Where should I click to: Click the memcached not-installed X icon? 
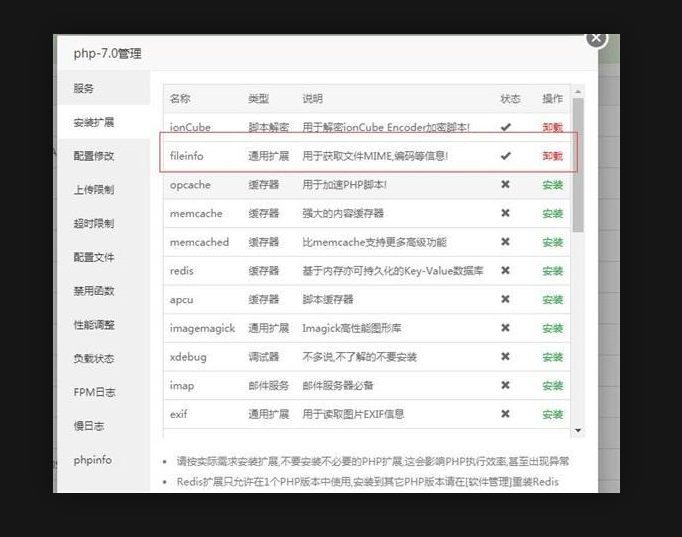506,242
